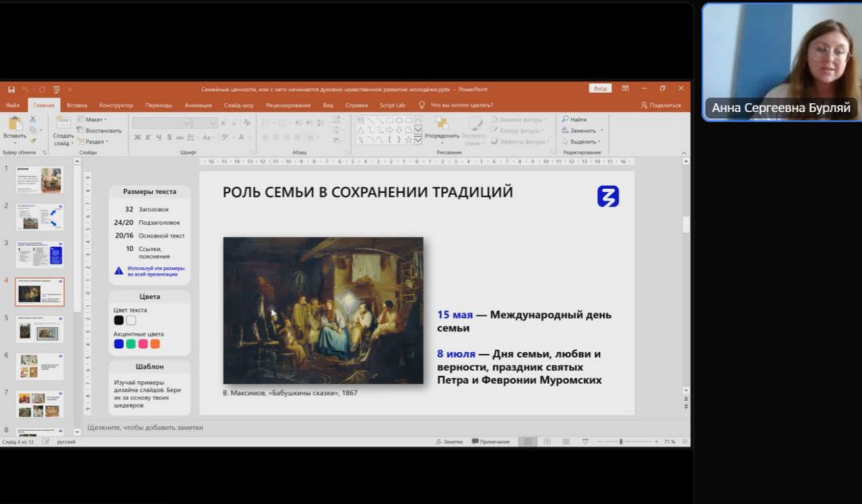The image size is (862, 504).
Task: Click the painting image on the slide
Action: tap(323, 311)
